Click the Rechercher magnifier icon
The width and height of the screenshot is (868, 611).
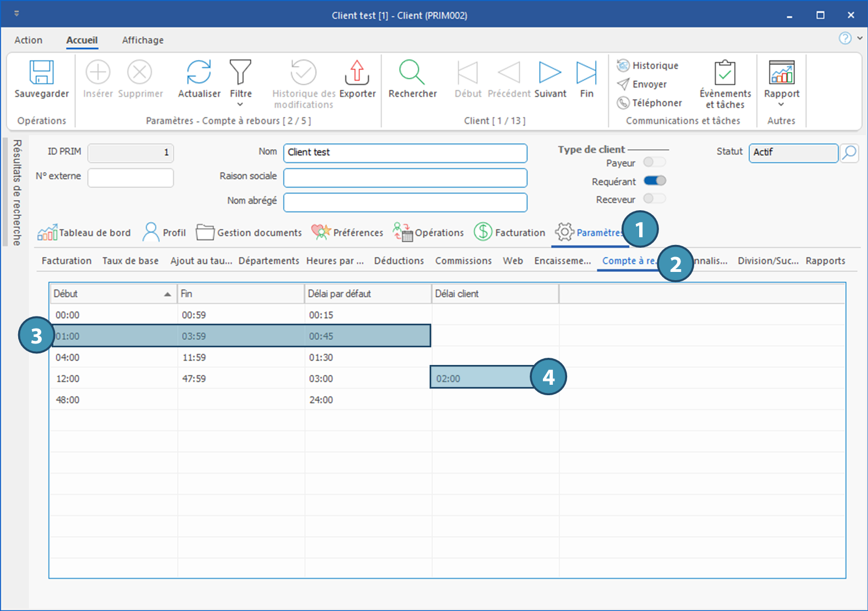pyautogui.click(x=412, y=73)
